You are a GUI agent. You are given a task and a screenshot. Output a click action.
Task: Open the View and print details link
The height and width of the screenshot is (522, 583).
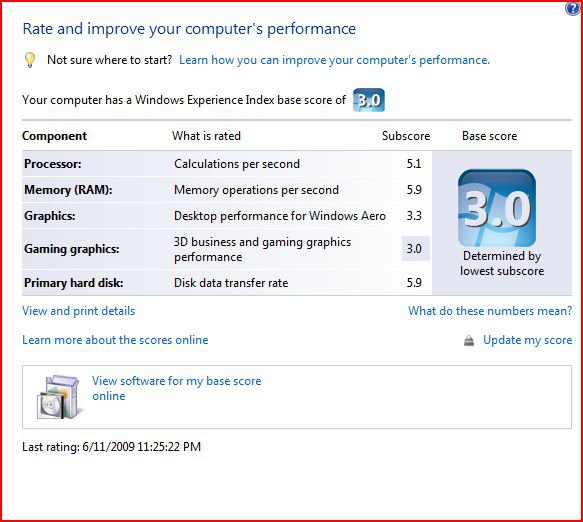point(78,311)
